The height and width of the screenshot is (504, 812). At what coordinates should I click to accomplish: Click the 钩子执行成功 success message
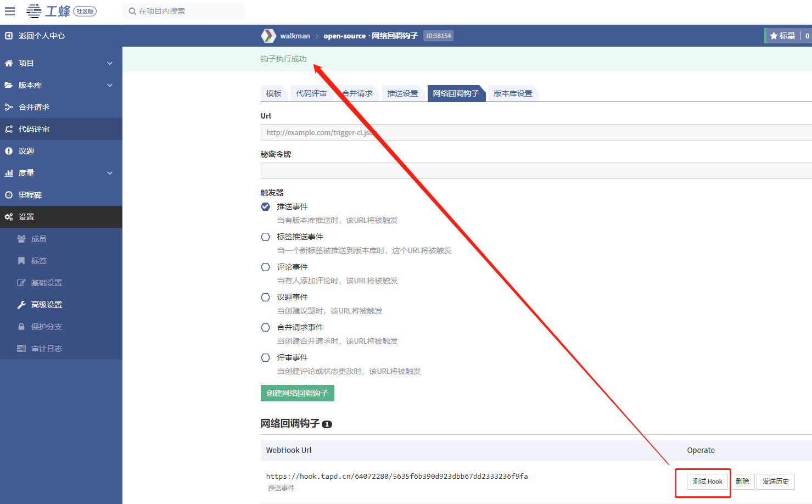pos(283,59)
